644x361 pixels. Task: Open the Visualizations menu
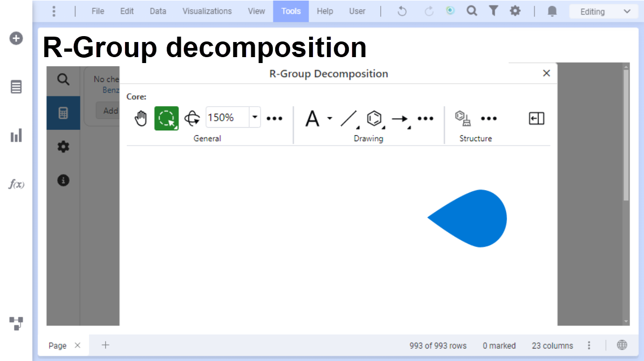click(207, 11)
